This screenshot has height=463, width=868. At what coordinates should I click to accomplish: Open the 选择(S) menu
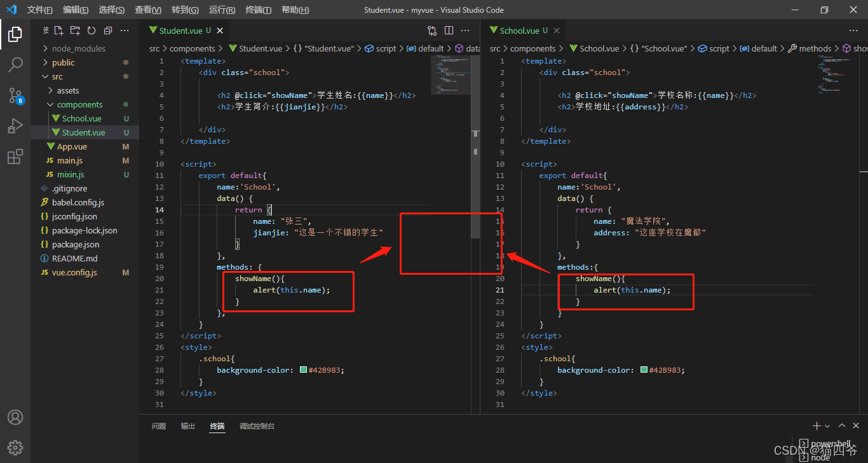click(112, 10)
